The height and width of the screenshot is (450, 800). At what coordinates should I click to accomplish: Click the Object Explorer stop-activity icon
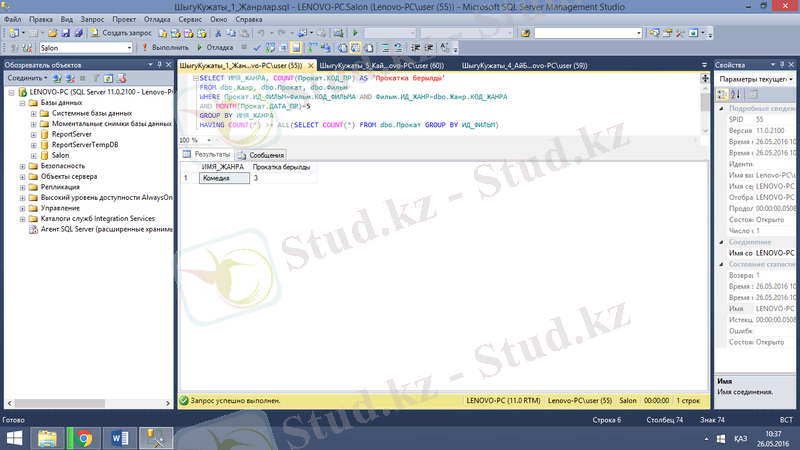coord(82,79)
